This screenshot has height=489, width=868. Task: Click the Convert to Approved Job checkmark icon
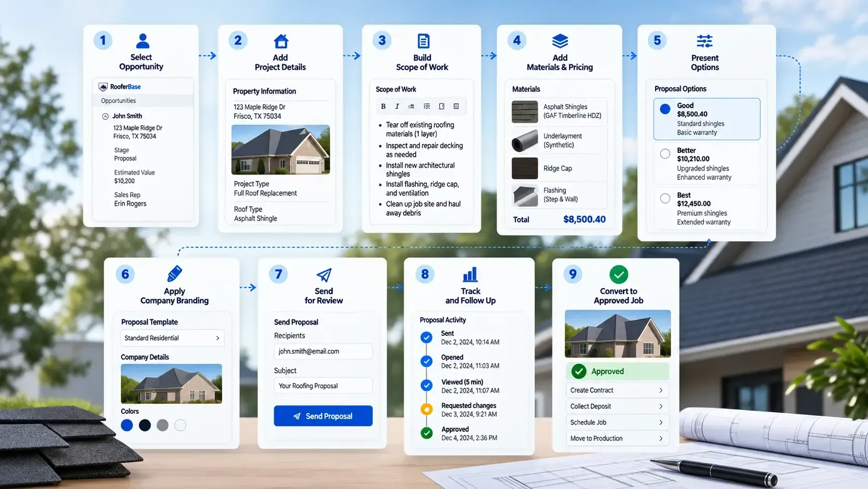[x=618, y=274]
